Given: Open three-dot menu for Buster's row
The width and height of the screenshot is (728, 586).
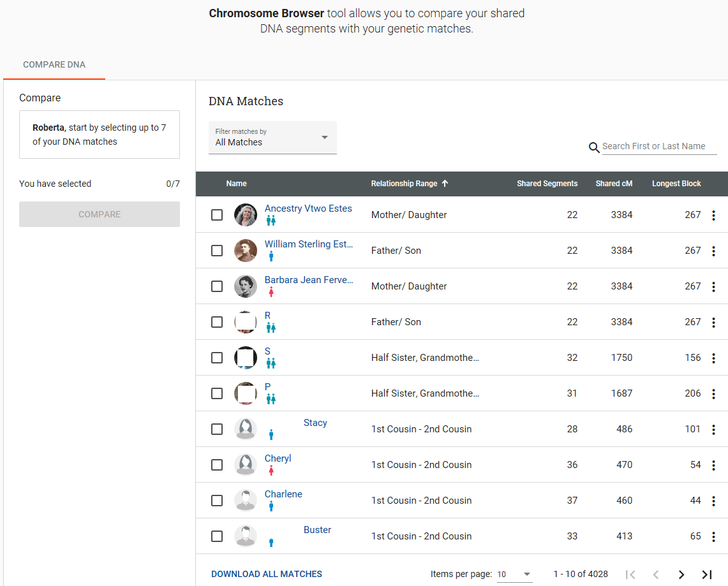Looking at the screenshot, I should pos(713,537).
